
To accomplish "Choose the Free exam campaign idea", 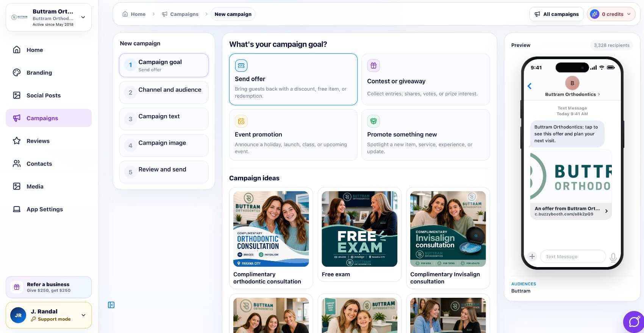I will coord(360,235).
